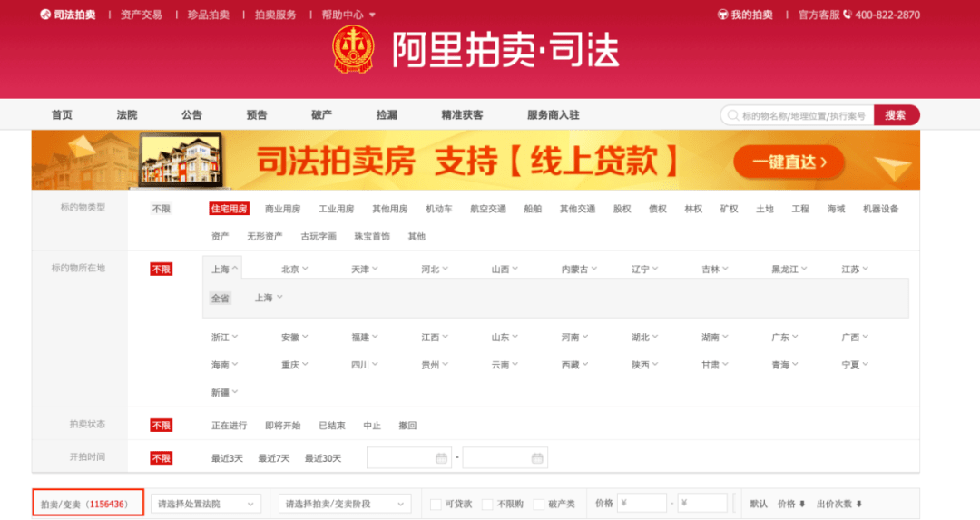The width and height of the screenshot is (980, 520).
Task: Open the 破产 nav tab
Action: pyautogui.click(x=322, y=115)
